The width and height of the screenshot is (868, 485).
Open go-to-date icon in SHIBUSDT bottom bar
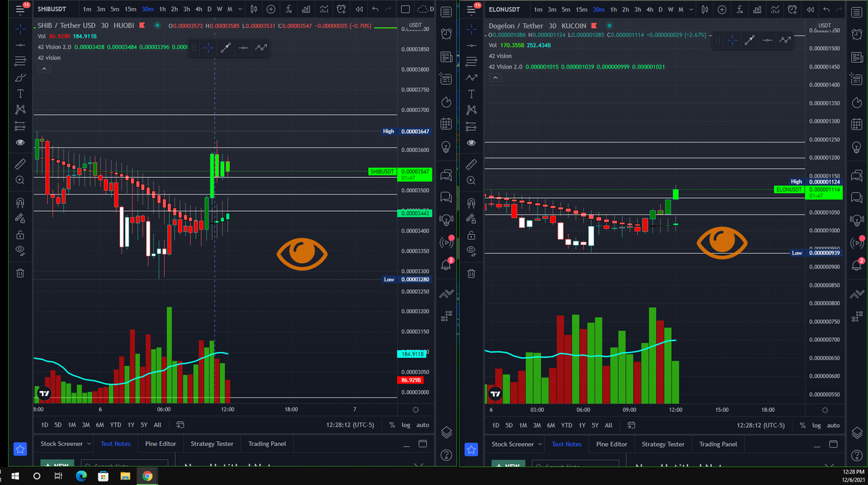point(180,425)
